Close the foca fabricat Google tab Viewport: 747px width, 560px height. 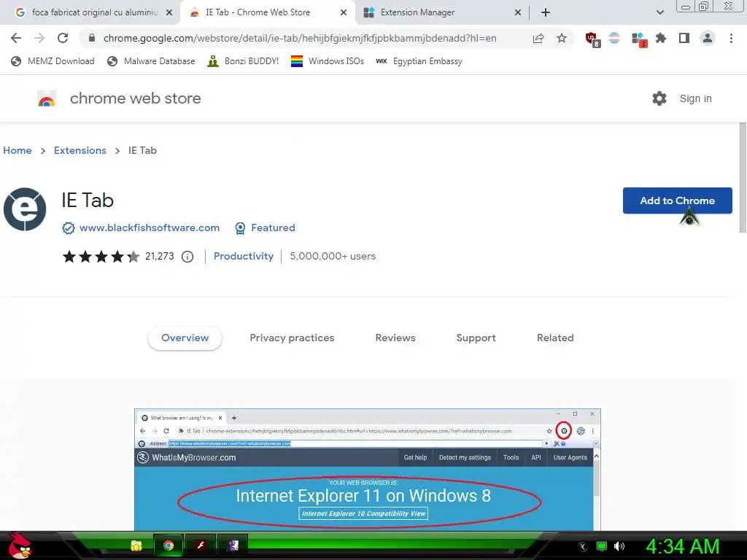[x=169, y=12]
